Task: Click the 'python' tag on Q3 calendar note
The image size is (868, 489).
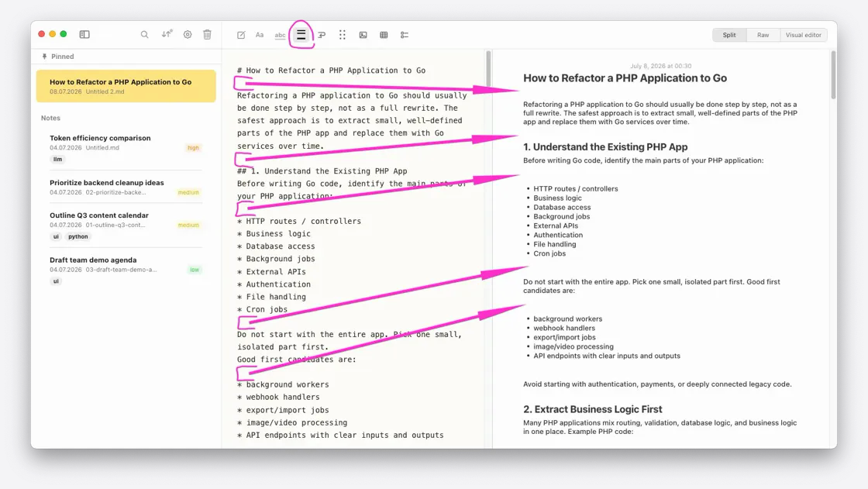Action: [78, 236]
